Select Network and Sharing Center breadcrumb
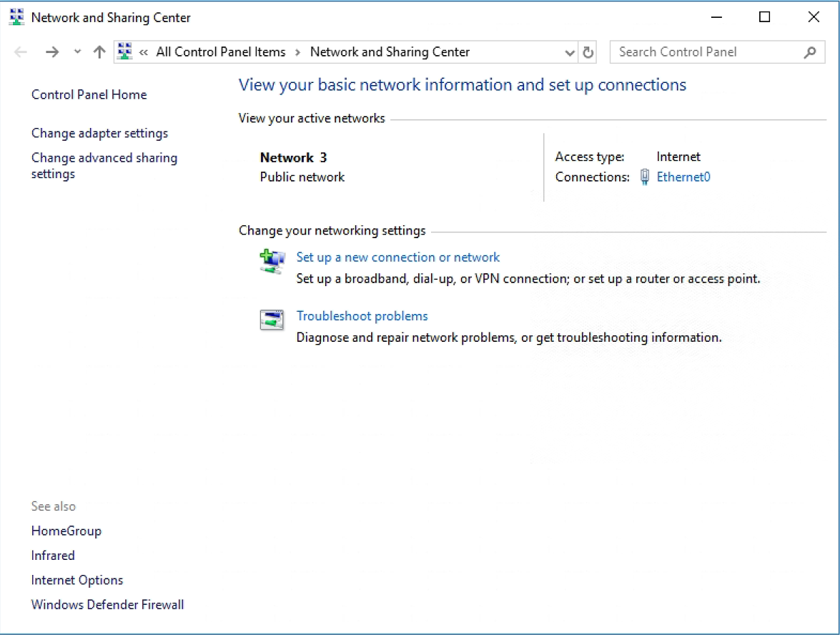Screen dimensions: 840x635 coord(390,52)
